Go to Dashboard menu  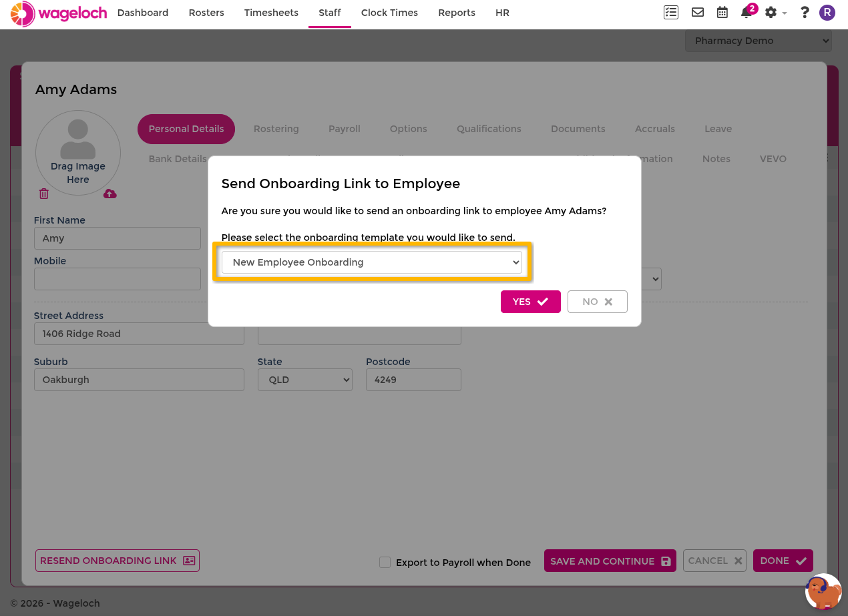(143, 13)
